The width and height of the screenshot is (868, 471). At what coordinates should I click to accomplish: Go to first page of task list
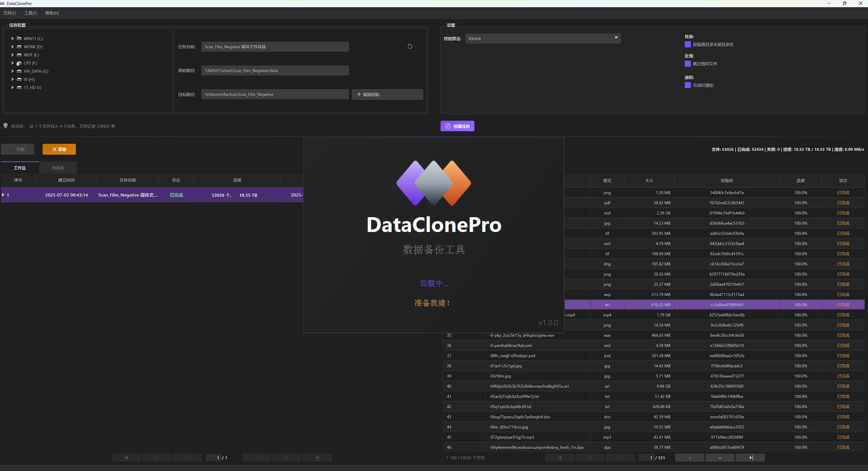[126, 457]
